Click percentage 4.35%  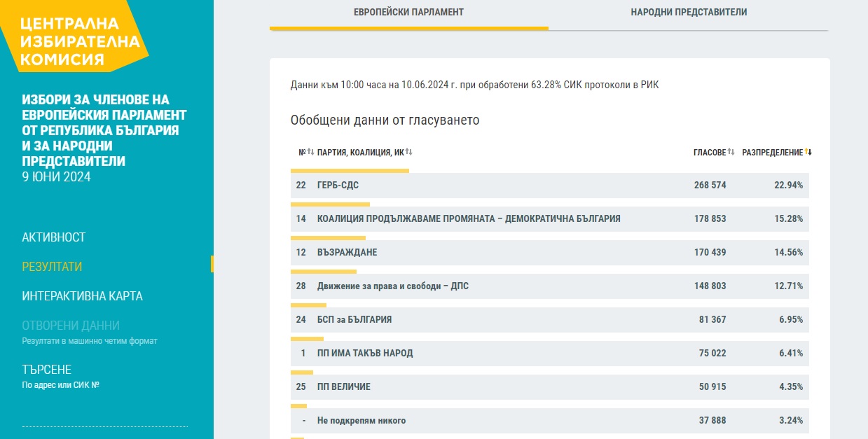791,387
